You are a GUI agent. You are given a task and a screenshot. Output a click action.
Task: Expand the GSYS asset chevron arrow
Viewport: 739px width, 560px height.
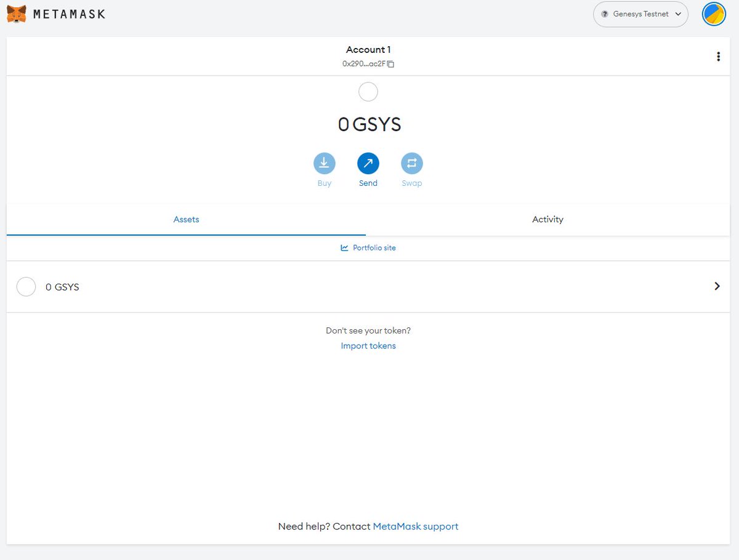pyautogui.click(x=717, y=286)
